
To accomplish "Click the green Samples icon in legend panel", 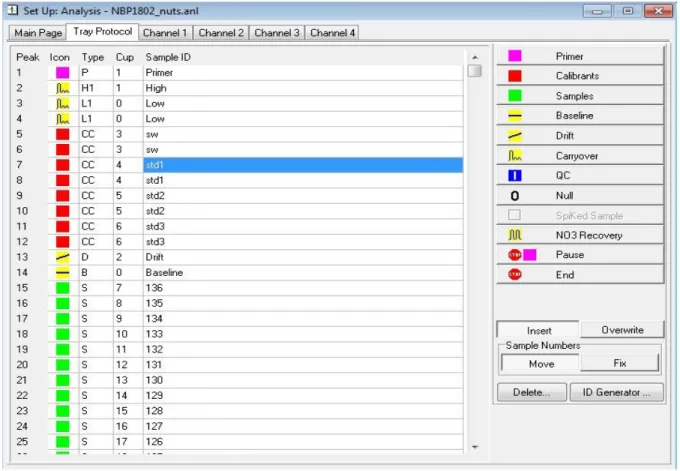I will tap(515, 96).
